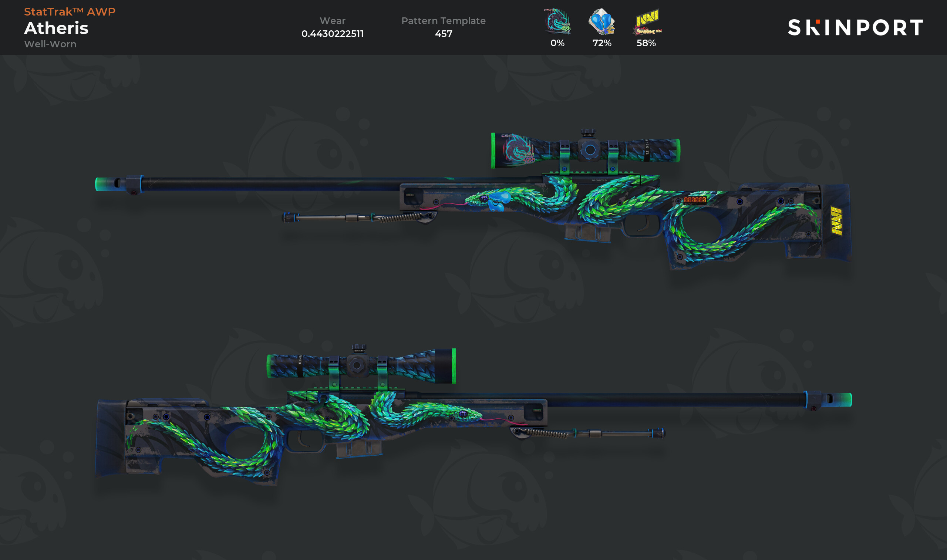Click the "Pattern Template" label
The image size is (947, 560).
[443, 21]
